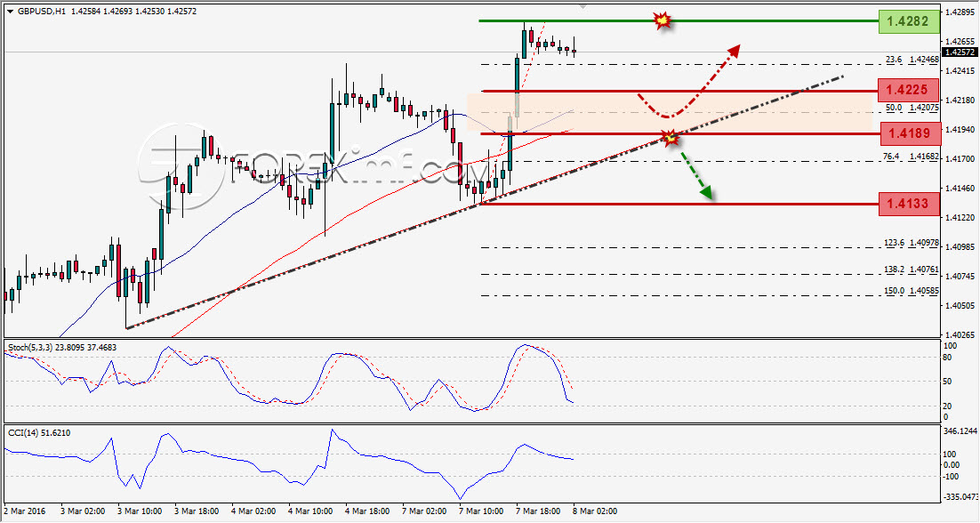
Task: Click the current price tag 1.42572
Action: click(x=960, y=52)
